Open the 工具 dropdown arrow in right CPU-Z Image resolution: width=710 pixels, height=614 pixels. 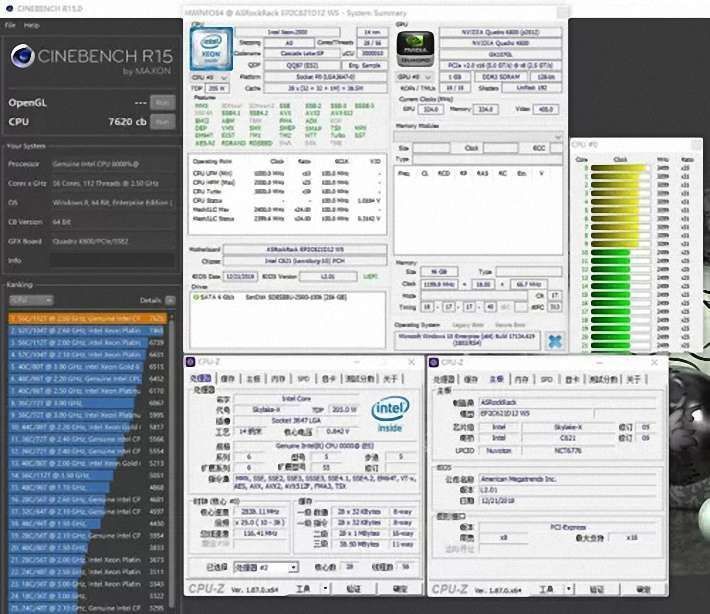click(x=569, y=589)
